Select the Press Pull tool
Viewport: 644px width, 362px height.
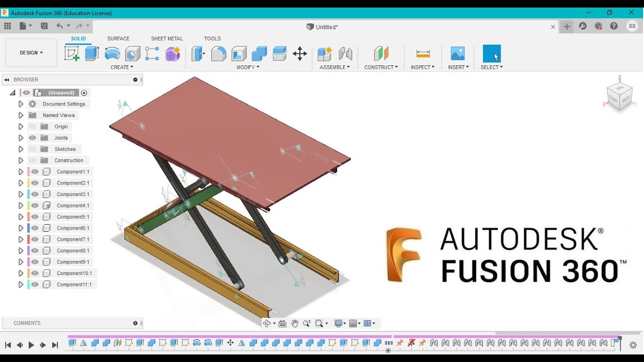[198, 54]
